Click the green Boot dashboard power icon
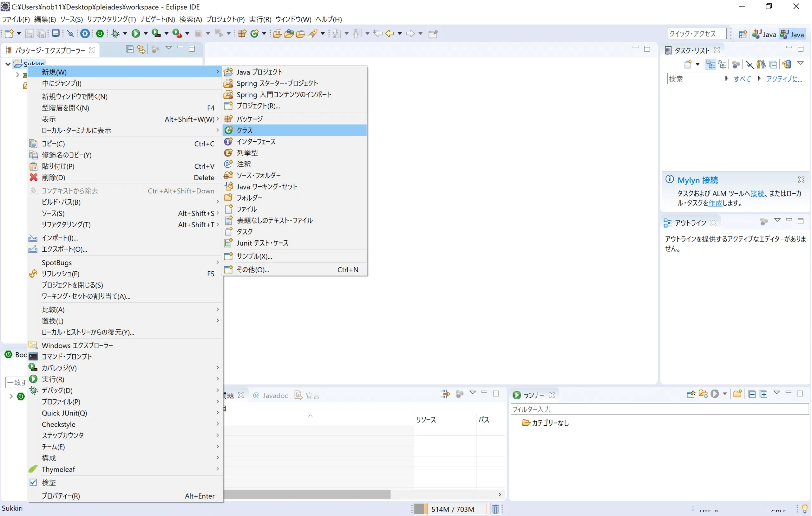The height and width of the screenshot is (516, 812). pyautogui.click(x=100, y=34)
